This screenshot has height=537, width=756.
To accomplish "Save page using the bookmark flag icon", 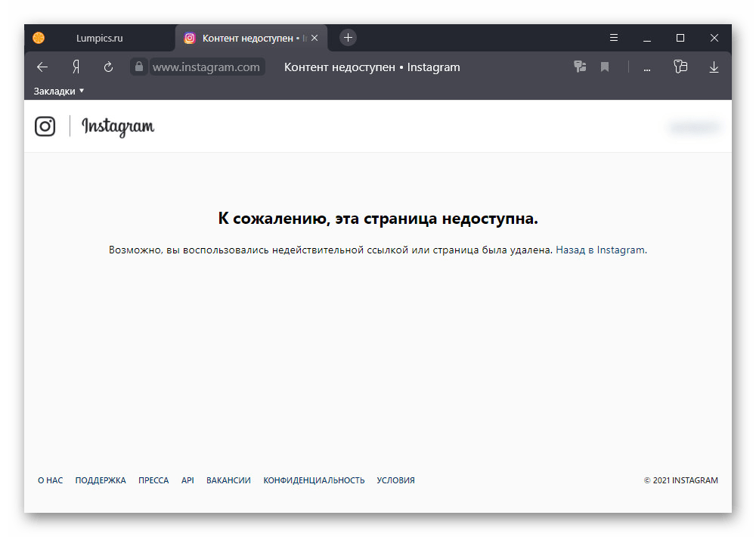I will click(x=604, y=67).
